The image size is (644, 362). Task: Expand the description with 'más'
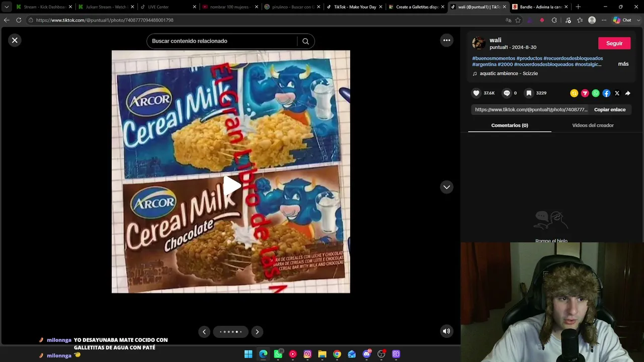[623, 64]
